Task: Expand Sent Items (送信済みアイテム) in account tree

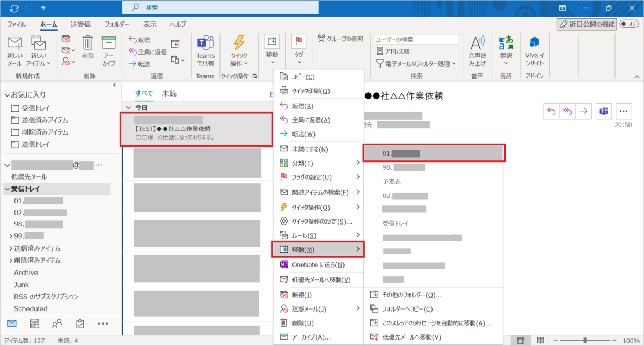Action: 11,248
